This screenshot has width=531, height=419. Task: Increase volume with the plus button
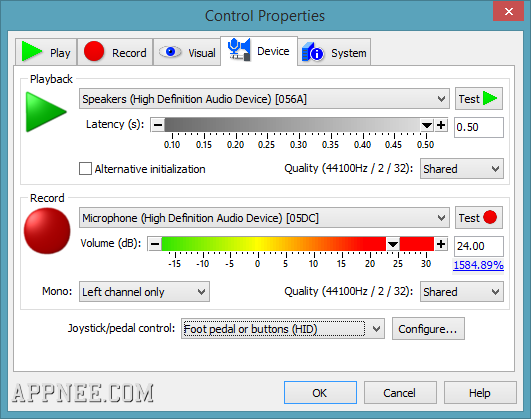click(x=441, y=244)
